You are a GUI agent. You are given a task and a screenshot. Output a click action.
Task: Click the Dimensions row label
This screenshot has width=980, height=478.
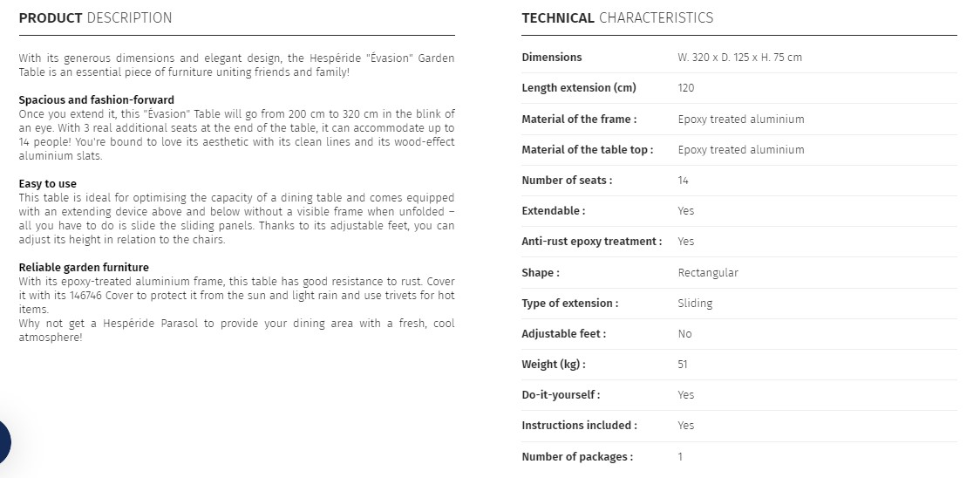point(551,57)
